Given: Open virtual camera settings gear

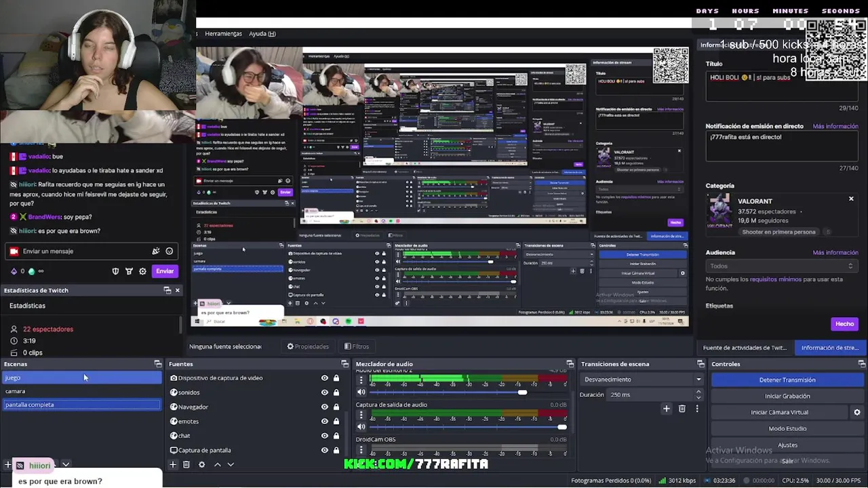Looking at the screenshot, I should [x=857, y=412].
